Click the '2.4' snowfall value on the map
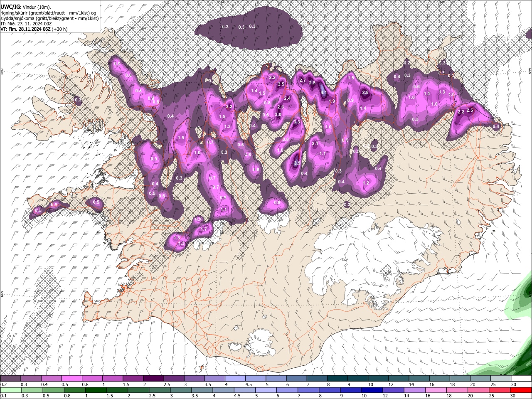 point(287,98)
